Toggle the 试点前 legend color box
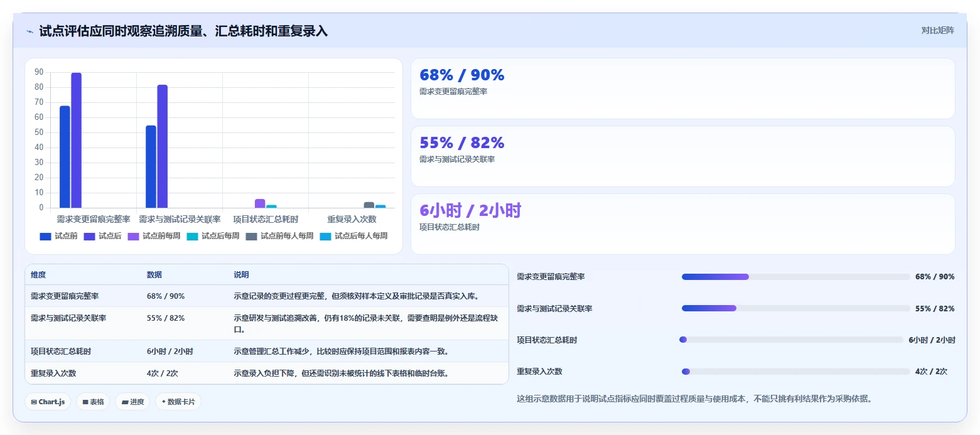The image size is (980, 435). point(45,237)
